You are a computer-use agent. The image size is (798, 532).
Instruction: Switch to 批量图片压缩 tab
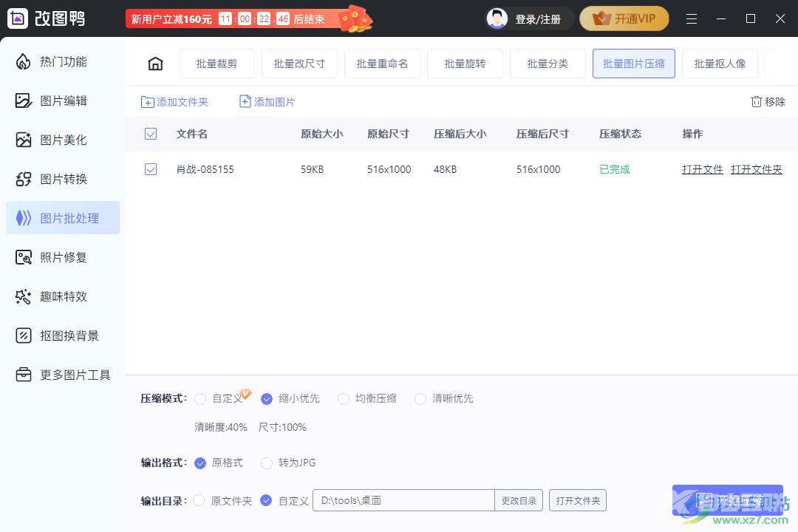[634, 64]
